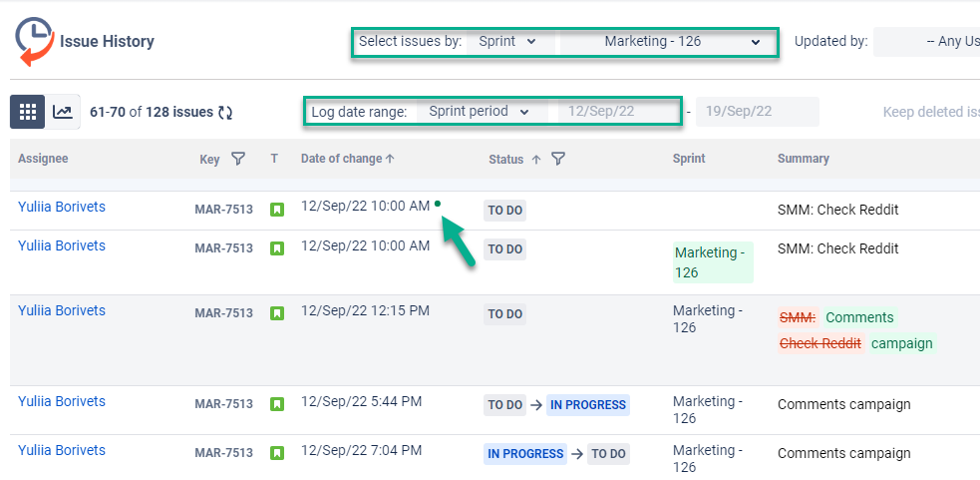Open MAR-7513 key in 7:04 PM row
The height and width of the screenshot is (480, 980).
(x=223, y=453)
